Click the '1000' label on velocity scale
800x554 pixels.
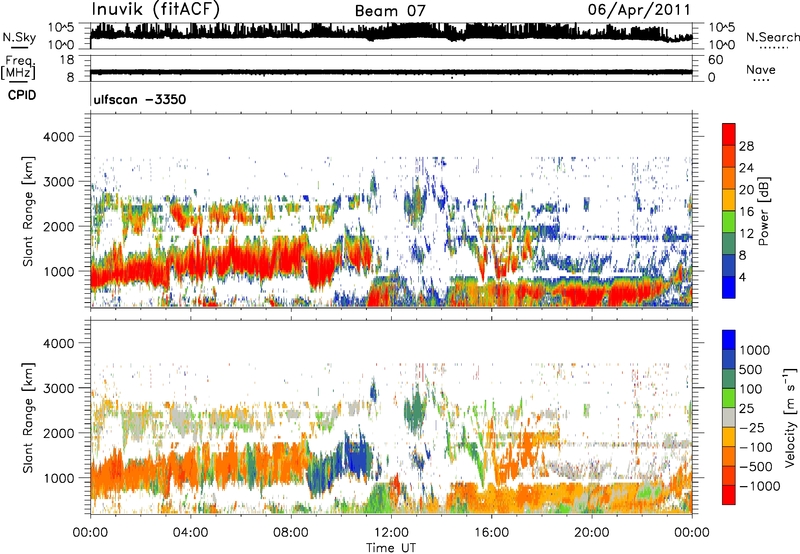click(x=755, y=350)
